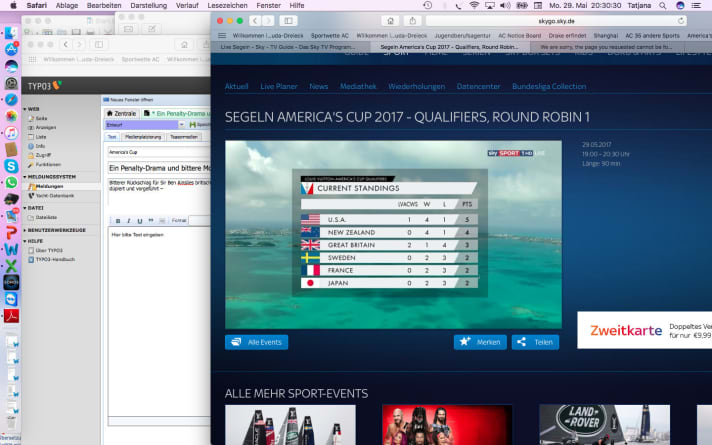Collapse the MELDUNGSSYSTEM section in TYPO3

[x=25, y=177]
